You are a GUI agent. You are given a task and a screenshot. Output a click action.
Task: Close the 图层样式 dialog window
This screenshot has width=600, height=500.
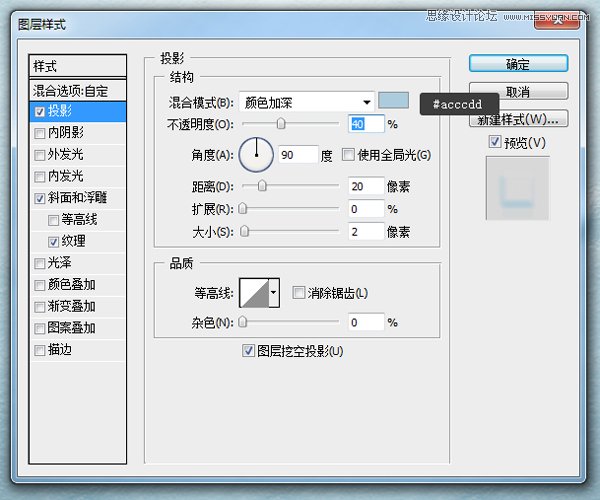tap(557, 21)
